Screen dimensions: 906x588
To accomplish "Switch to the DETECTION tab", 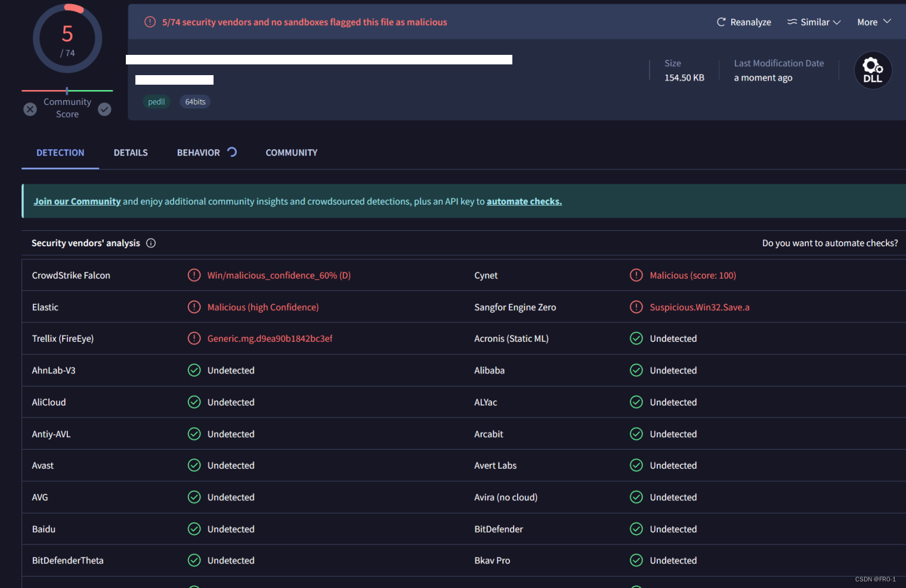I will click(60, 153).
